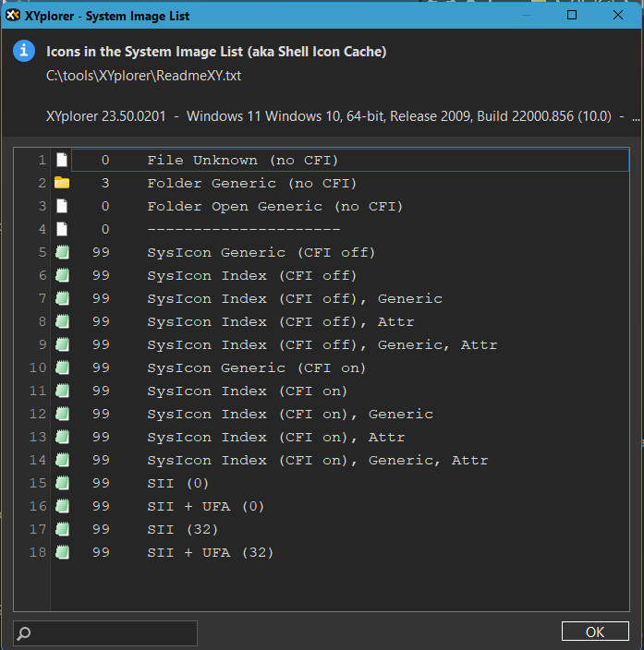Click the index value 3 in row 2
Viewport: 644px width, 650px height.
click(105, 183)
